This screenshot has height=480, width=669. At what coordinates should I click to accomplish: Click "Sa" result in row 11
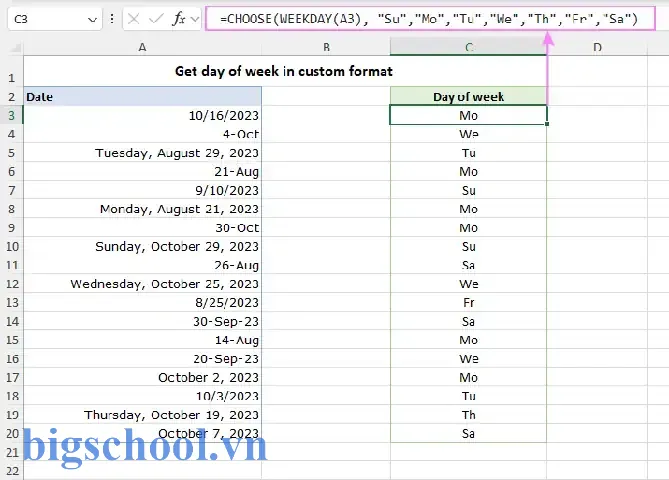click(x=468, y=265)
